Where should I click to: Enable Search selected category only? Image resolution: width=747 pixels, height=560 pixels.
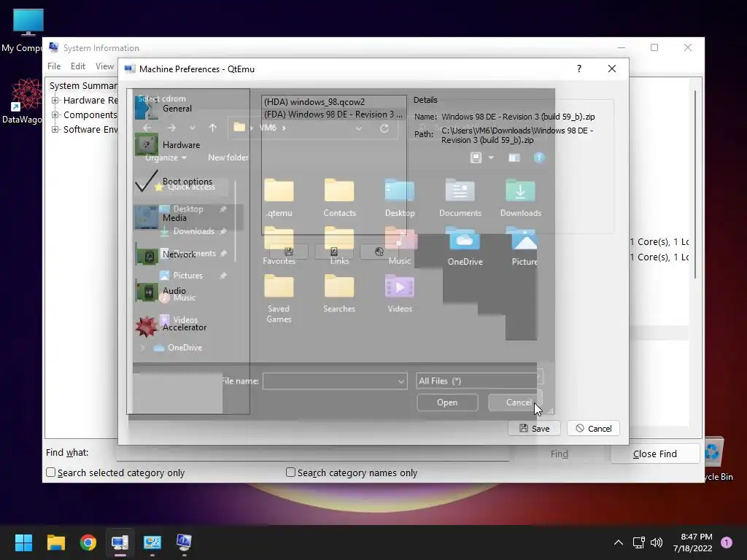[50, 472]
